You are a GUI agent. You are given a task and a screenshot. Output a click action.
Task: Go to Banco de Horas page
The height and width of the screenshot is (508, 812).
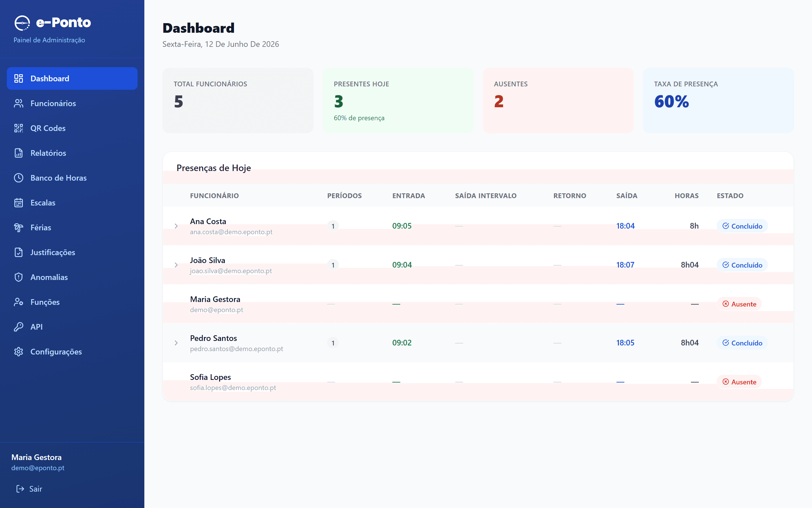(72, 178)
